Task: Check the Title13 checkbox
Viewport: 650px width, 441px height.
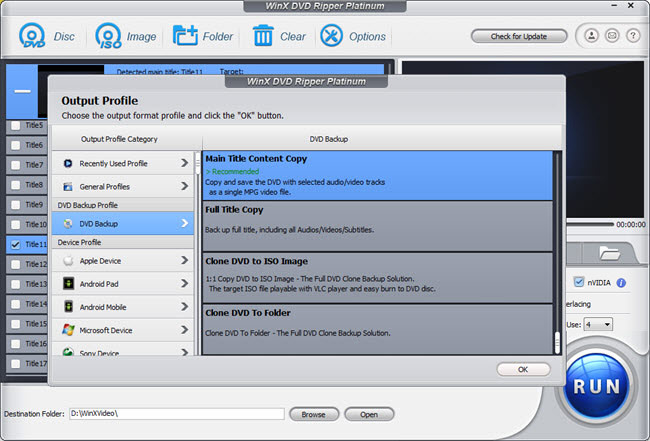Action: click(16, 284)
